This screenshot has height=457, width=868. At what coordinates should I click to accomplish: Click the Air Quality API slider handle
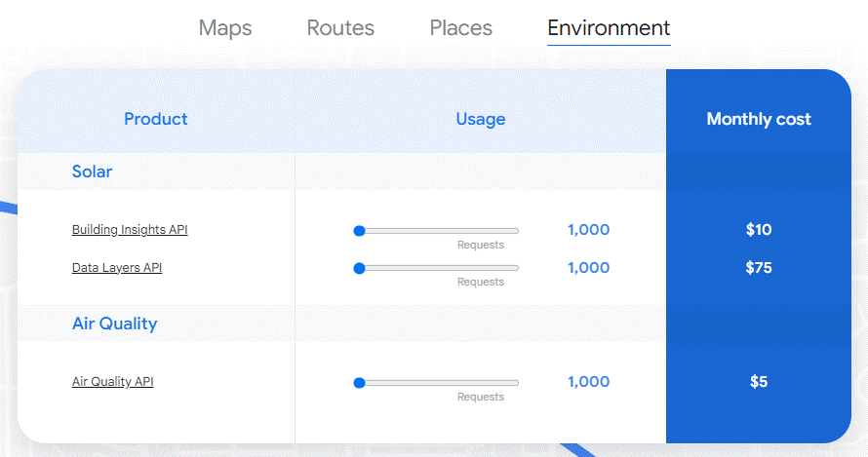click(x=359, y=382)
